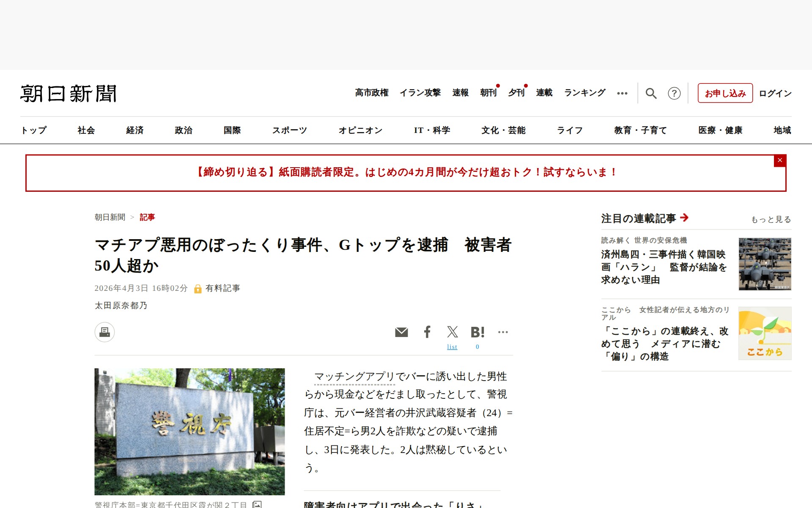Click the X share list link
The image size is (812, 508).
452,347
